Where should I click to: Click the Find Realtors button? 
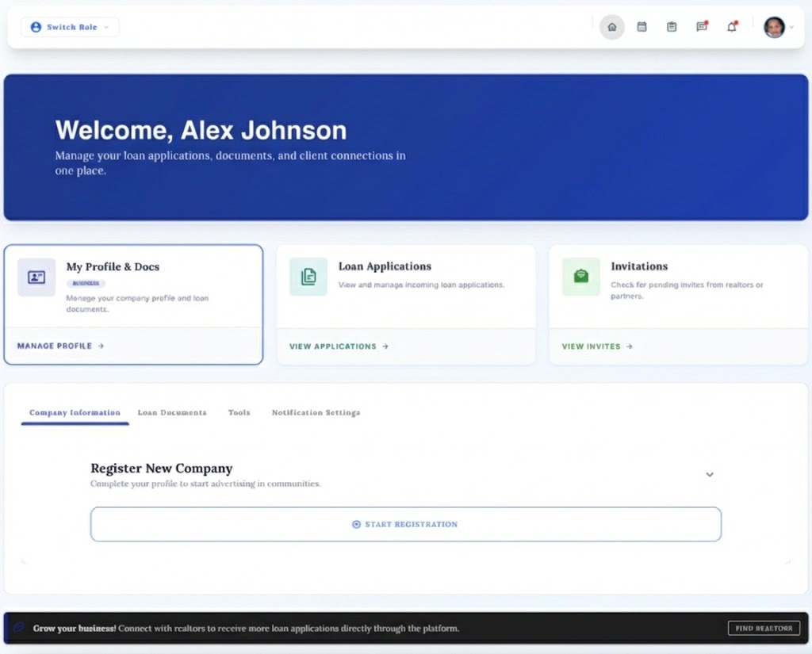point(764,629)
